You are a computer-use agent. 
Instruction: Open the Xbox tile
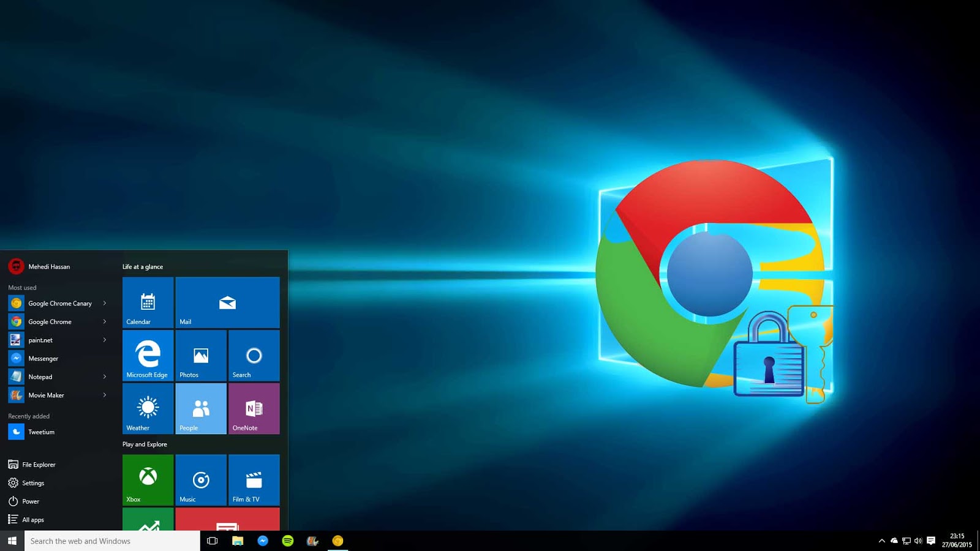[x=148, y=480]
